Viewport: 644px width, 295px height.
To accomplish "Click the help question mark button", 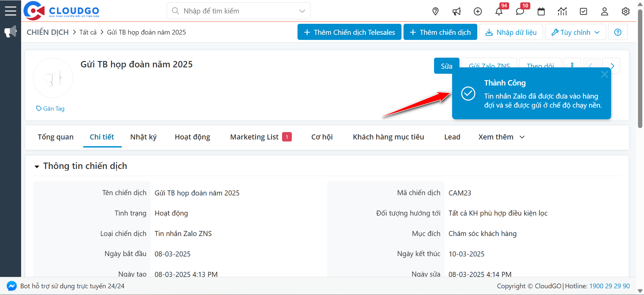I will (618, 32).
